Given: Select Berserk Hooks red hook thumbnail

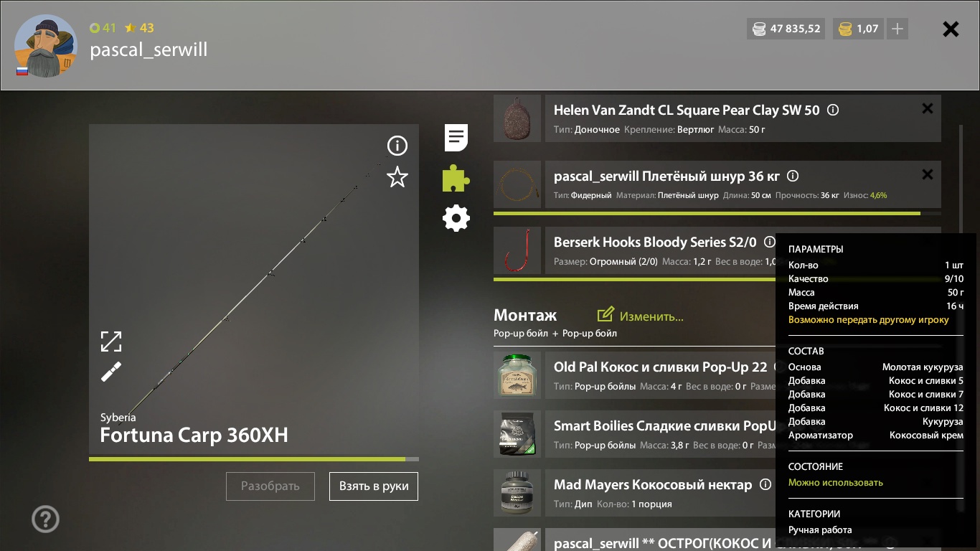Looking at the screenshot, I should tap(517, 250).
